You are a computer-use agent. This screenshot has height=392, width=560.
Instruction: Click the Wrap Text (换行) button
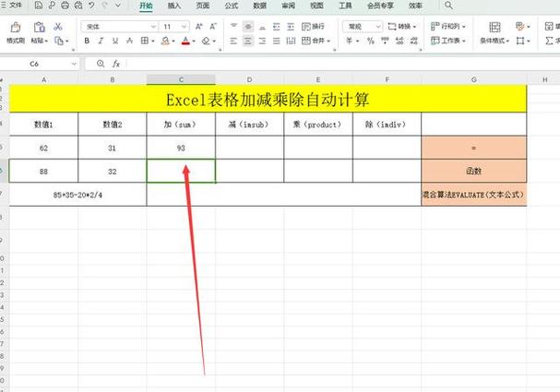(313, 27)
